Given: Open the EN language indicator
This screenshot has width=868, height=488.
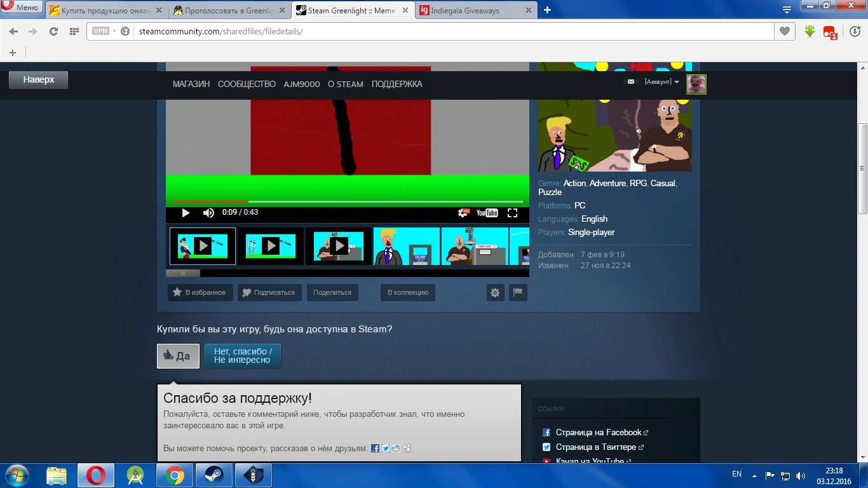Looking at the screenshot, I should click(737, 474).
